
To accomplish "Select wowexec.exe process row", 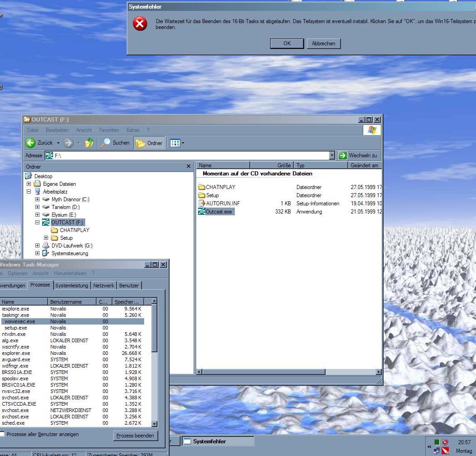I will [72, 321].
